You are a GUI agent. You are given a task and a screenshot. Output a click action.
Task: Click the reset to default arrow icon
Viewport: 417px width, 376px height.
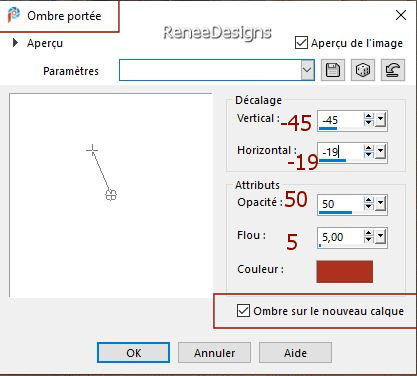(x=393, y=70)
